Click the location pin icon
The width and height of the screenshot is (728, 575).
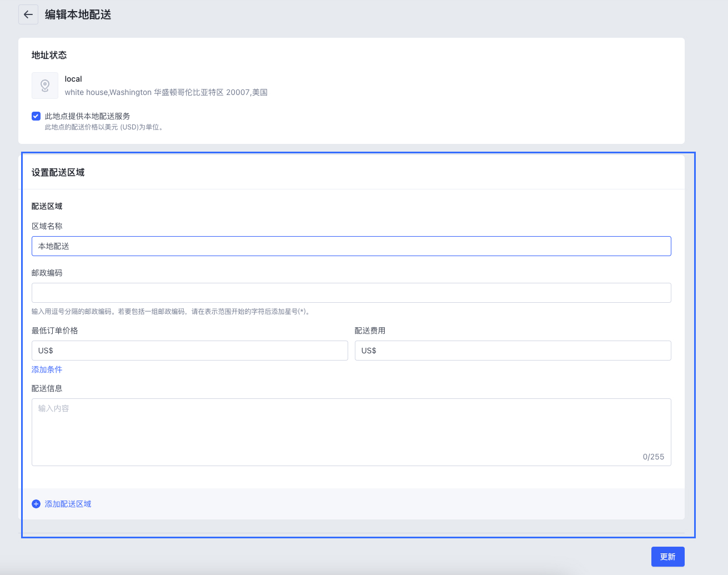point(45,86)
